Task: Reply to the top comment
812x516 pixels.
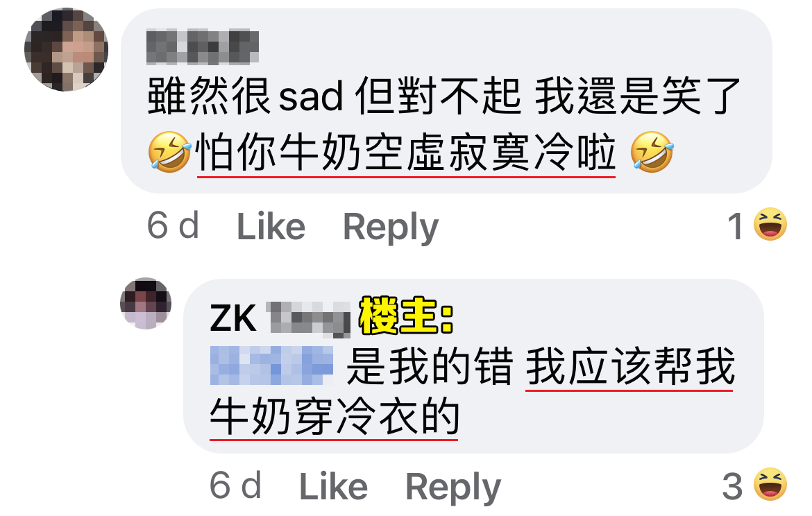Action: [x=391, y=227]
